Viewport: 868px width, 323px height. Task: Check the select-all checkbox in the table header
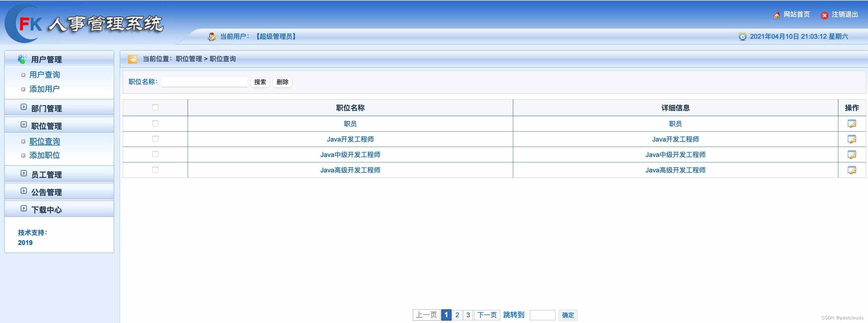(x=155, y=107)
